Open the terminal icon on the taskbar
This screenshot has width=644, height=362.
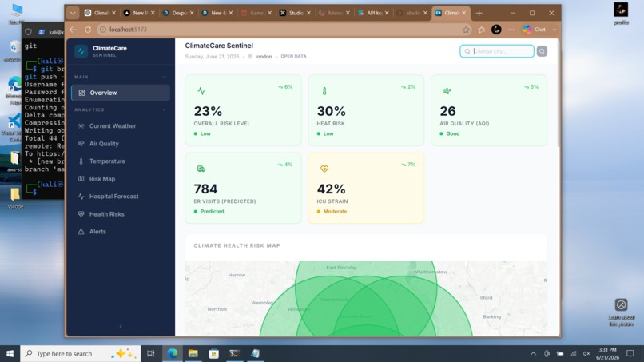point(235,353)
